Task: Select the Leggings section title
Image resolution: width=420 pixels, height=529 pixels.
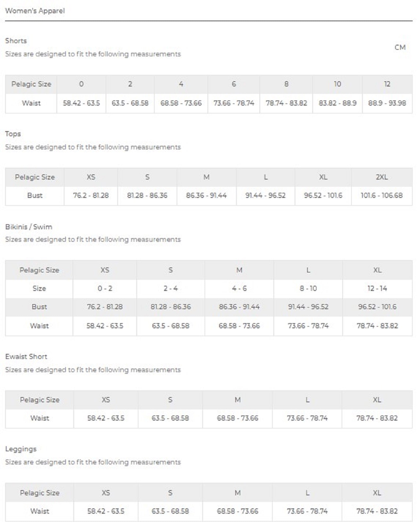Action: pos(21,449)
